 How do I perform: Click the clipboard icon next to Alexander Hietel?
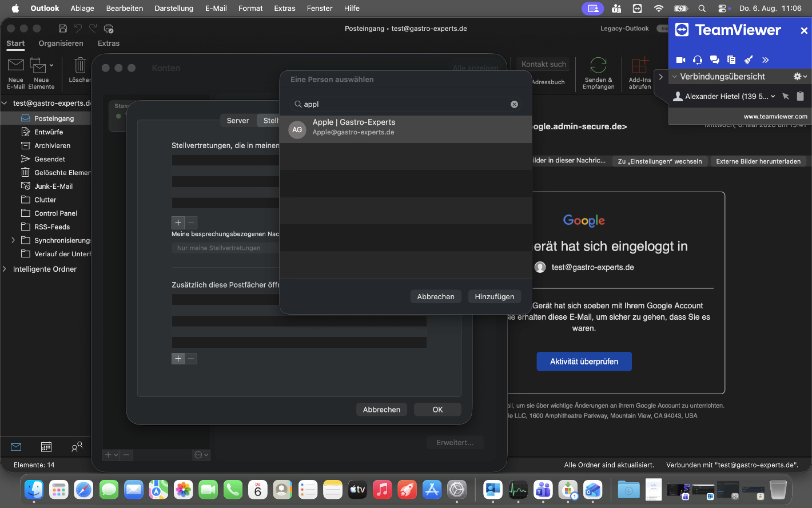tap(801, 96)
